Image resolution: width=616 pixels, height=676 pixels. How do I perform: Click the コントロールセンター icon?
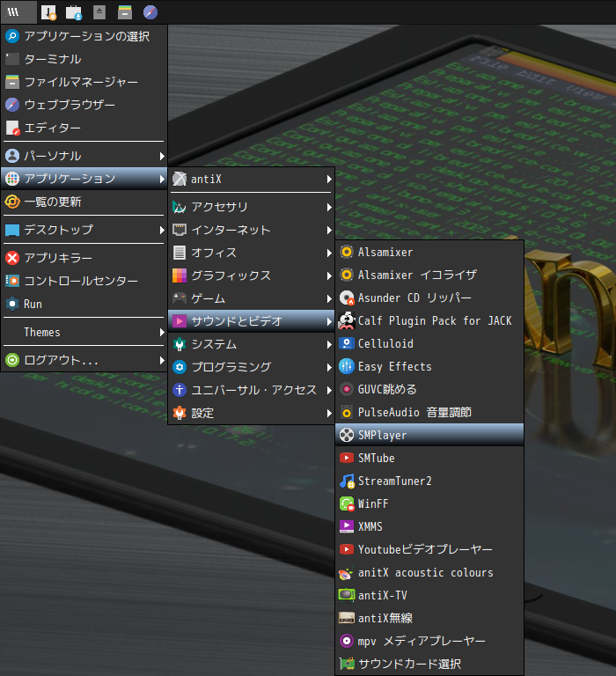12,281
